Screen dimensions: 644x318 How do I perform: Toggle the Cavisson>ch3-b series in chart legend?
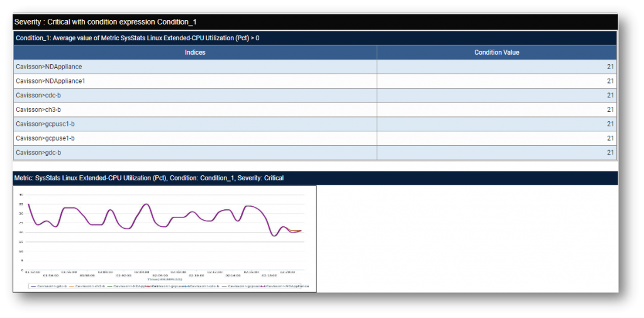tap(87, 286)
